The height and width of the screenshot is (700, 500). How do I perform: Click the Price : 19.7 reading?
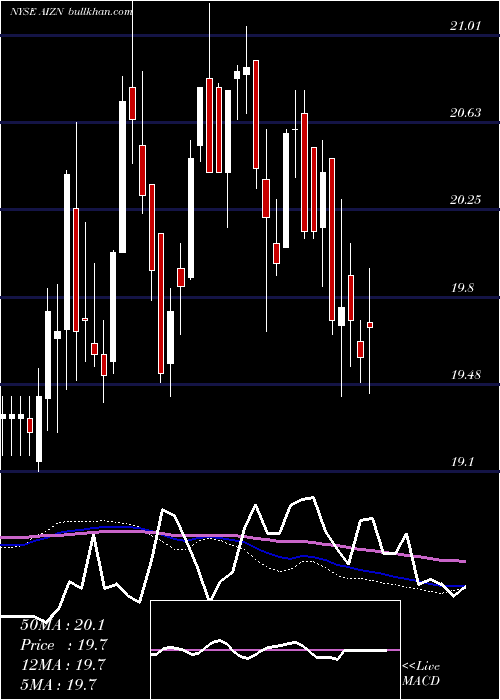click(64, 645)
